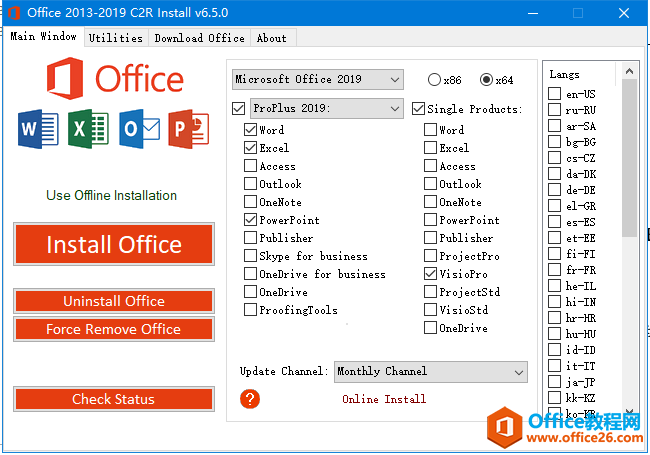The height and width of the screenshot is (455, 650).
Task: Open the Download Office tab
Action: click(x=199, y=38)
